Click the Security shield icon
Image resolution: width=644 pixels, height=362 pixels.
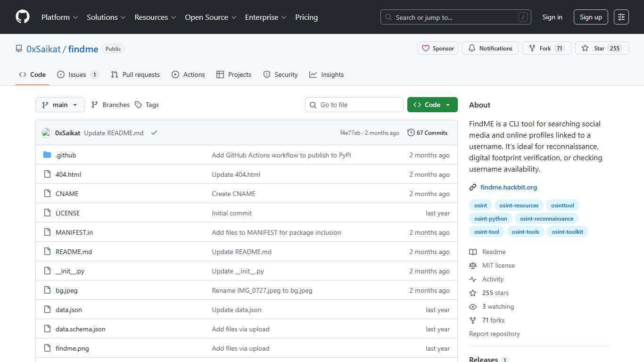(x=266, y=74)
